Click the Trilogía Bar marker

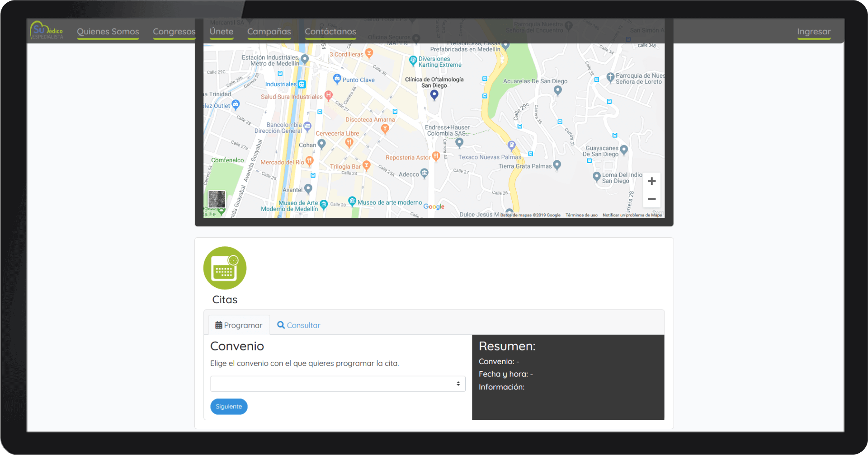click(x=367, y=165)
